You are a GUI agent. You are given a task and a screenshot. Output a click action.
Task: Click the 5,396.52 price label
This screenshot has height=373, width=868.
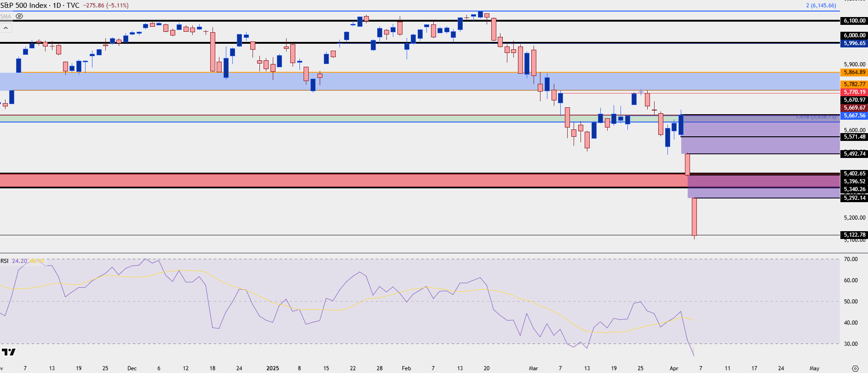pos(854,181)
